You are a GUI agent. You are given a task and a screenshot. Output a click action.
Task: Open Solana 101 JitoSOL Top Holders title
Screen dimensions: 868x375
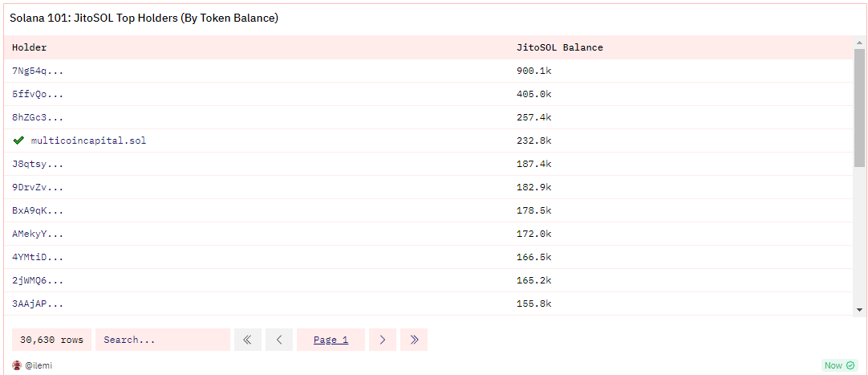coord(144,18)
